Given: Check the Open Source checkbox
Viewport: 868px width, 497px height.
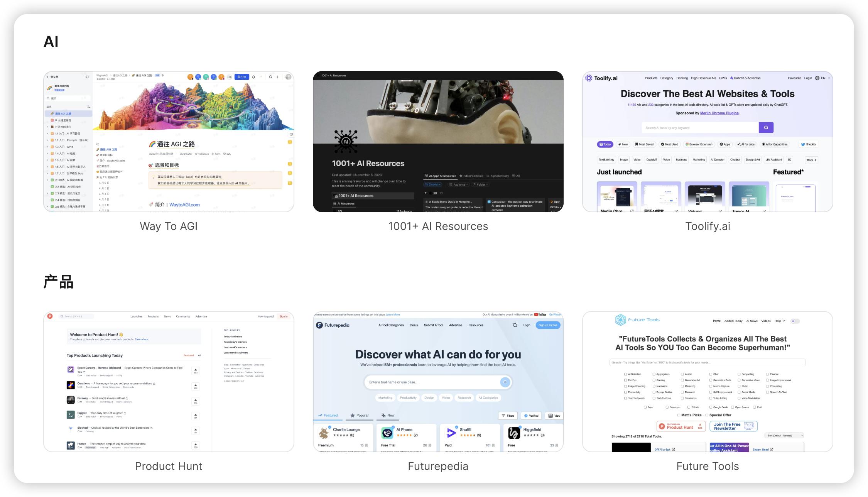Looking at the screenshot, I should click(732, 407).
